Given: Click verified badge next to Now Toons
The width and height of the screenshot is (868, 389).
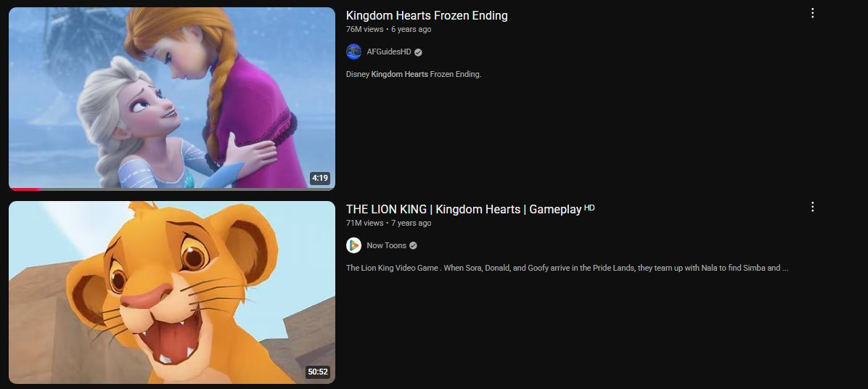Looking at the screenshot, I should 413,246.
